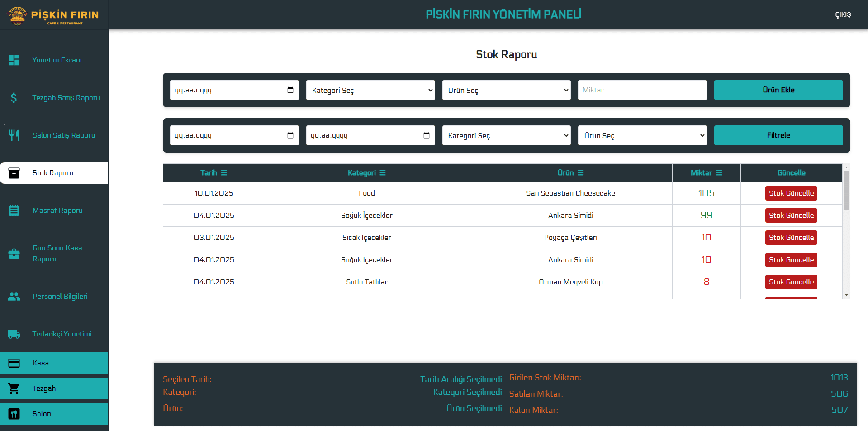Open Kategori Seç dropdown in filter row
Image resolution: width=868 pixels, height=431 pixels.
(x=506, y=135)
